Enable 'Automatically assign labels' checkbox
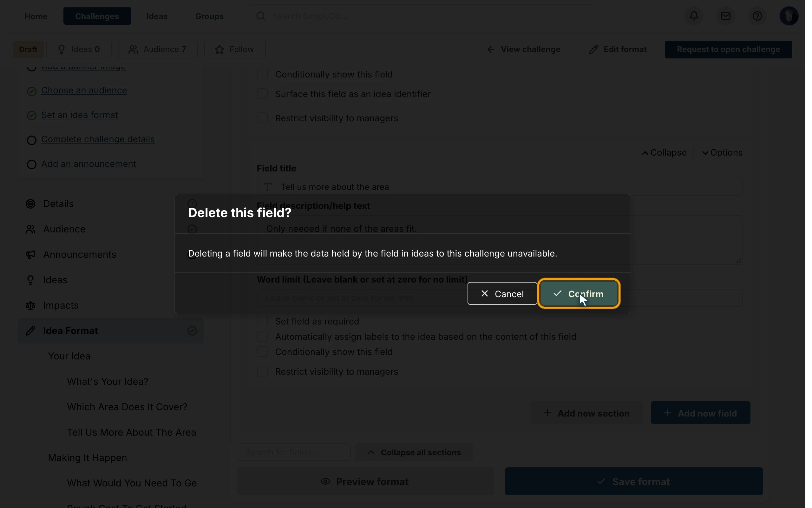Screen dimensions: 812x508 [x=262, y=336]
